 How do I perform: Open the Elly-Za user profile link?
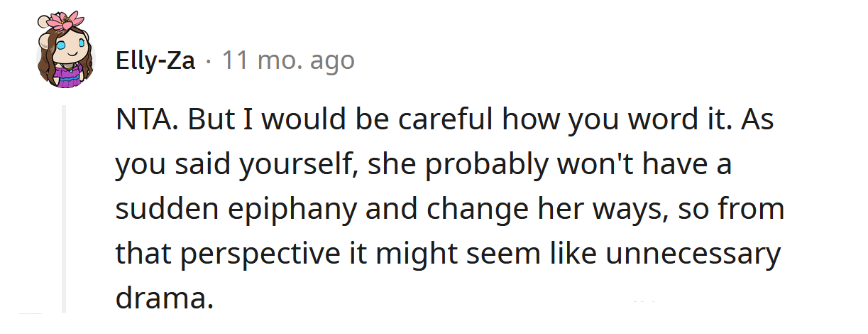pos(155,61)
